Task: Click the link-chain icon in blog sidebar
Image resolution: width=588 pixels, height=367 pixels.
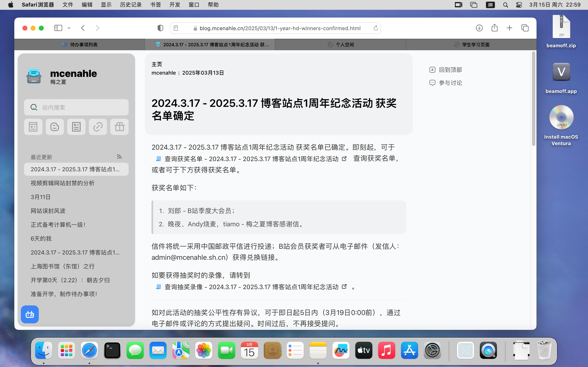Action: point(98,127)
